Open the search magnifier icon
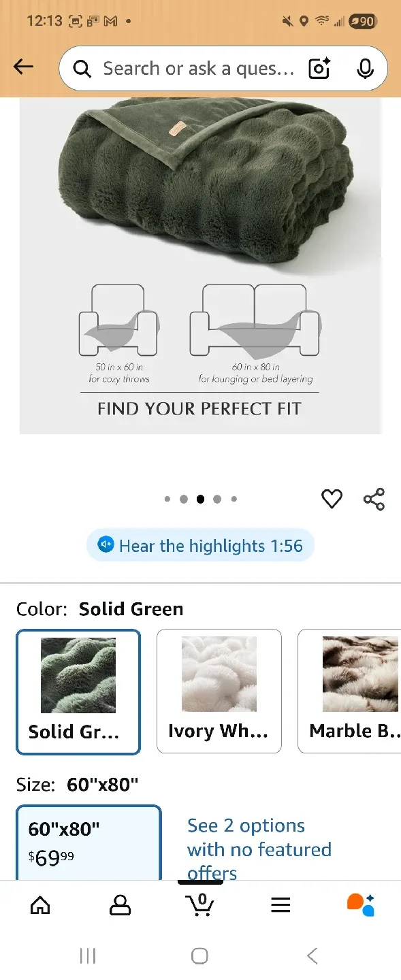 click(82, 68)
